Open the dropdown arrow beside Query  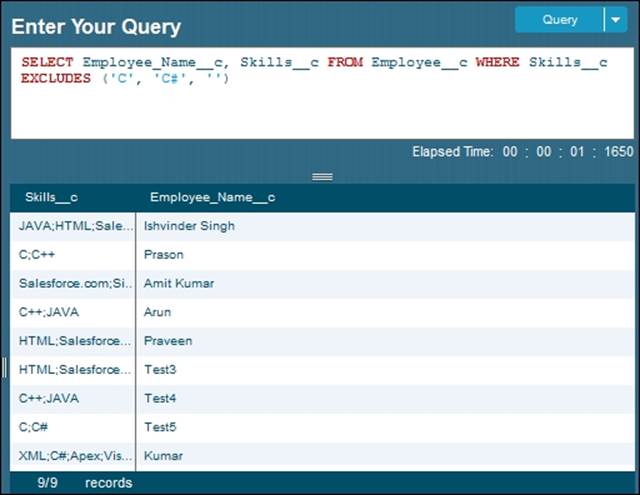614,20
